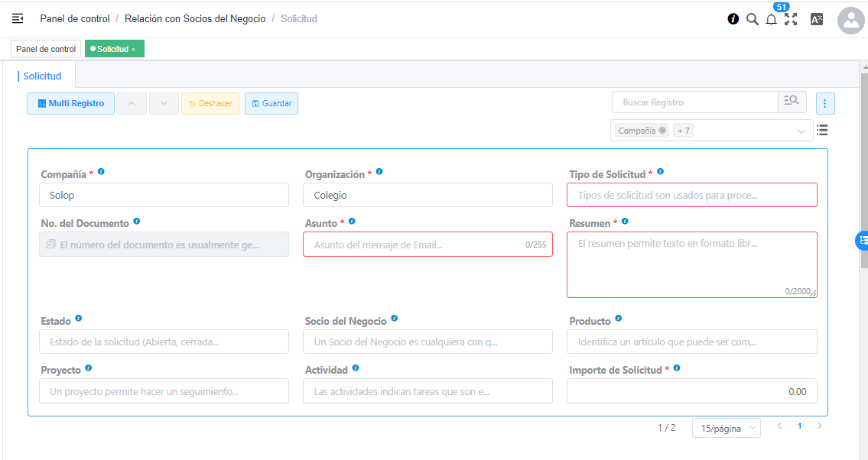Open the search magnifier icon in header

click(752, 19)
